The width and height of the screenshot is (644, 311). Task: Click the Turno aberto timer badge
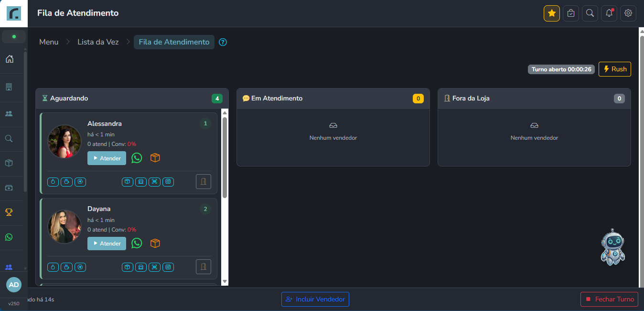561,69
